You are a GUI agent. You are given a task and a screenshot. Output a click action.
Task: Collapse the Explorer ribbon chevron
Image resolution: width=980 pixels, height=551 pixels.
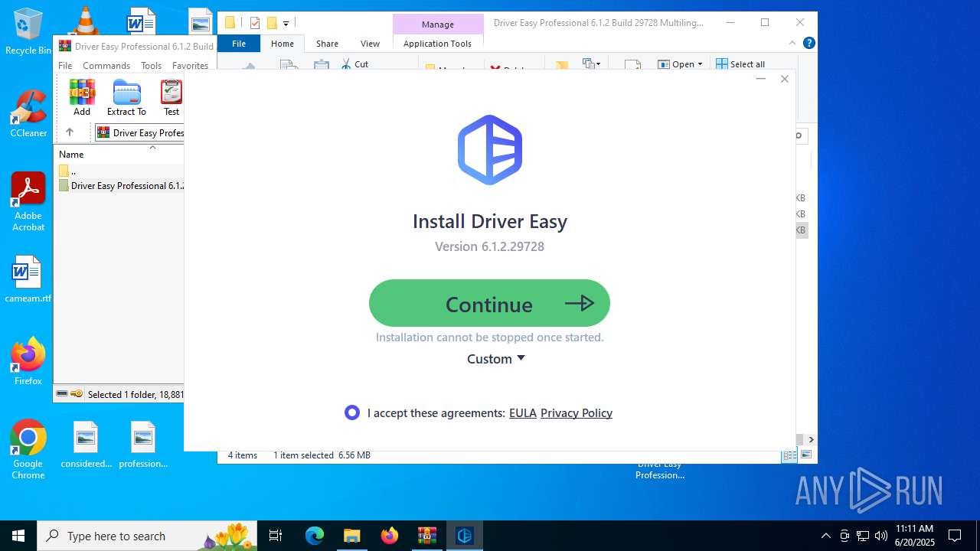pyautogui.click(x=792, y=43)
